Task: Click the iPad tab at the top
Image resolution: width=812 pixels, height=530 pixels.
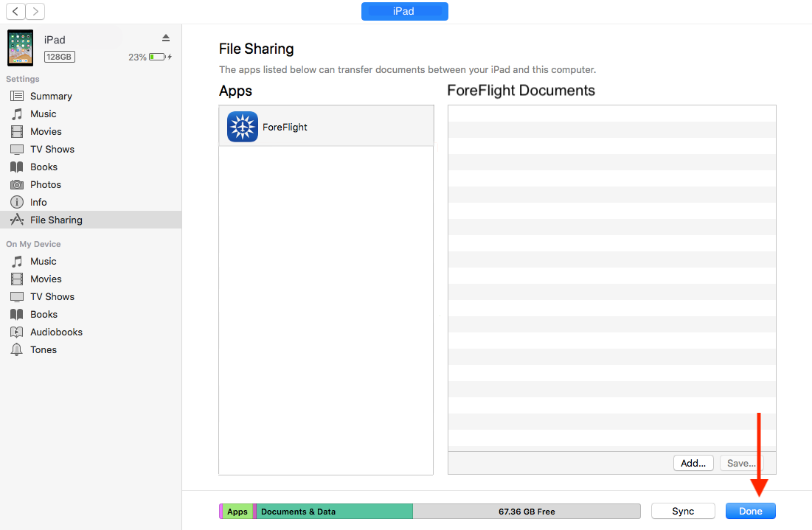Action: (x=404, y=11)
